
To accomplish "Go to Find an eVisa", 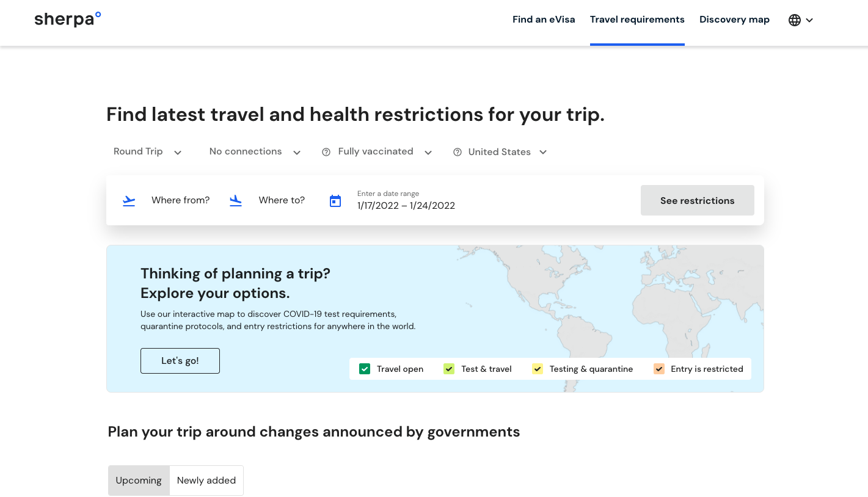I will coord(543,20).
